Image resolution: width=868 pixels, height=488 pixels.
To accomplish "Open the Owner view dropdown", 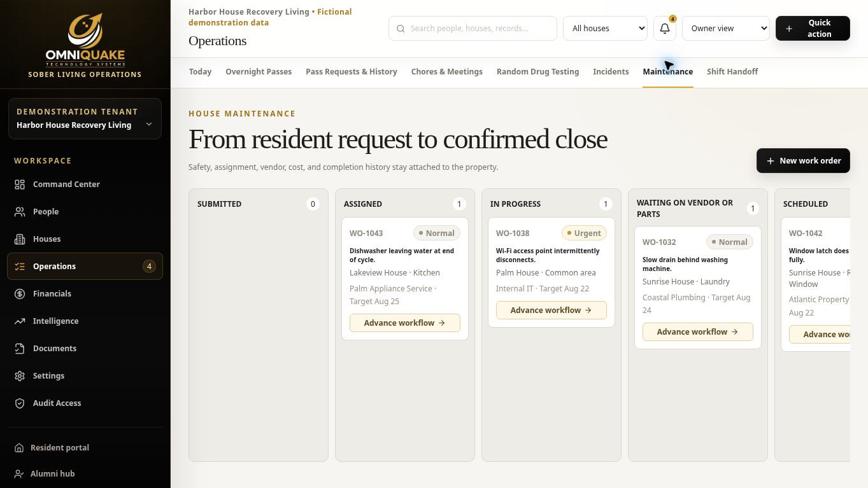I will pos(725,29).
